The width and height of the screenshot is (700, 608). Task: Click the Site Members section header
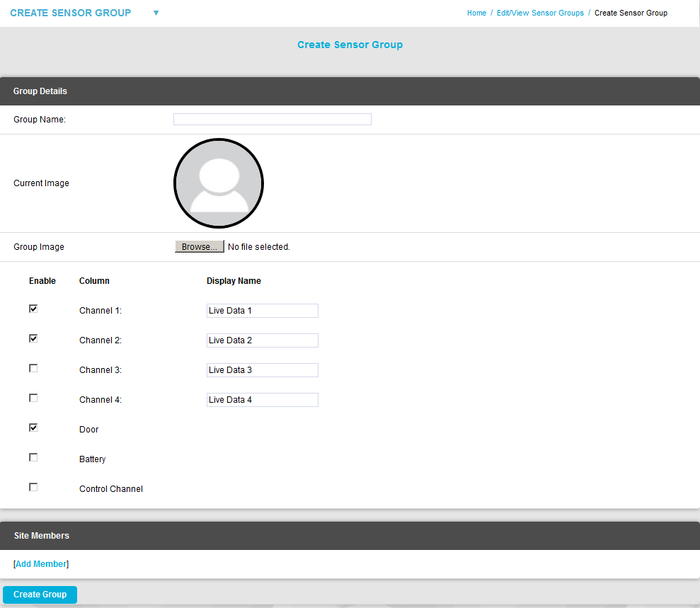41,535
